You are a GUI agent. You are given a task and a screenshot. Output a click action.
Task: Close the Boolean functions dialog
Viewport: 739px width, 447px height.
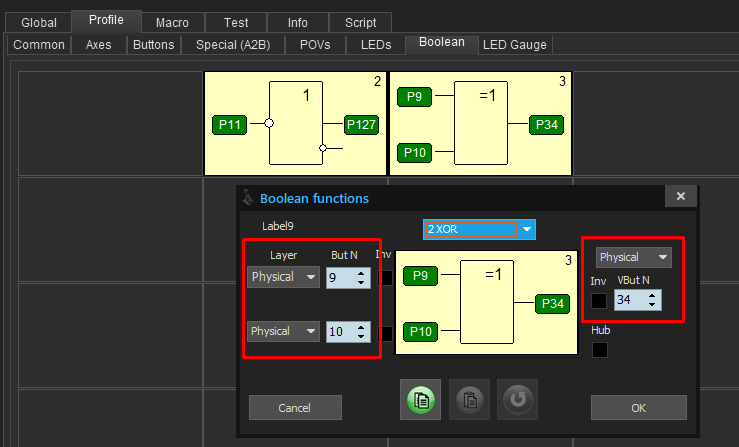coord(680,197)
